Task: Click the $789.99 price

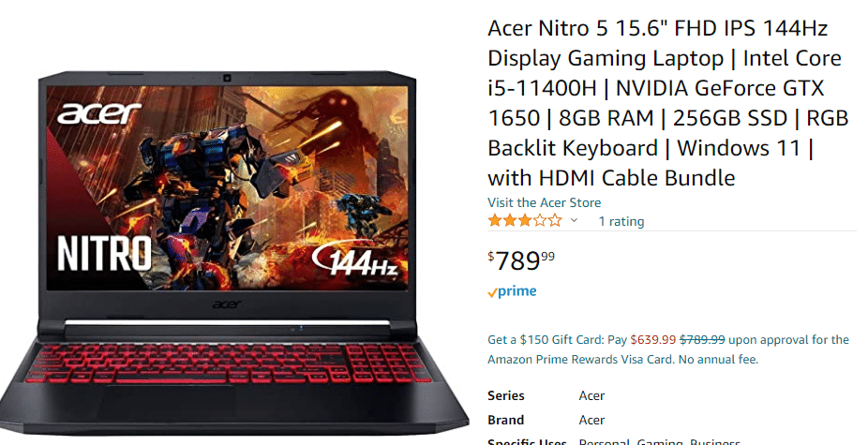Action: pyautogui.click(x=521, y=260)
